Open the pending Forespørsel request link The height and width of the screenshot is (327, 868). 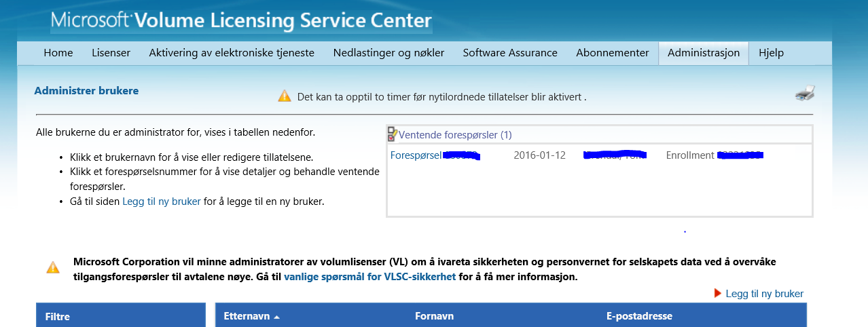point(416,155)
